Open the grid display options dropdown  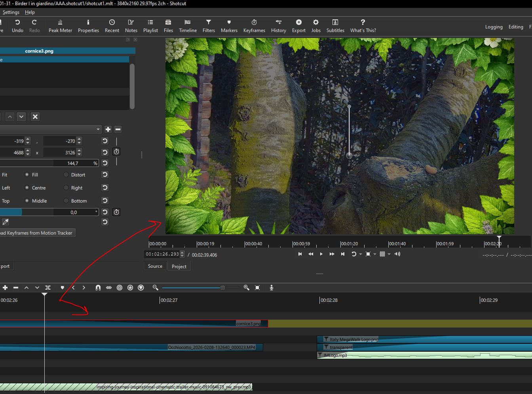389,254
